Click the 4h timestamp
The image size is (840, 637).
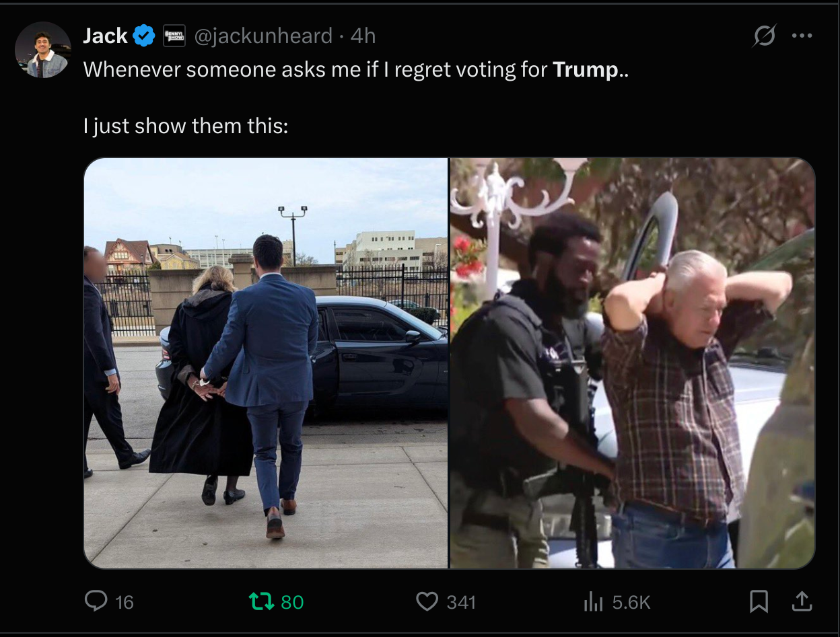tap(363, 36)
